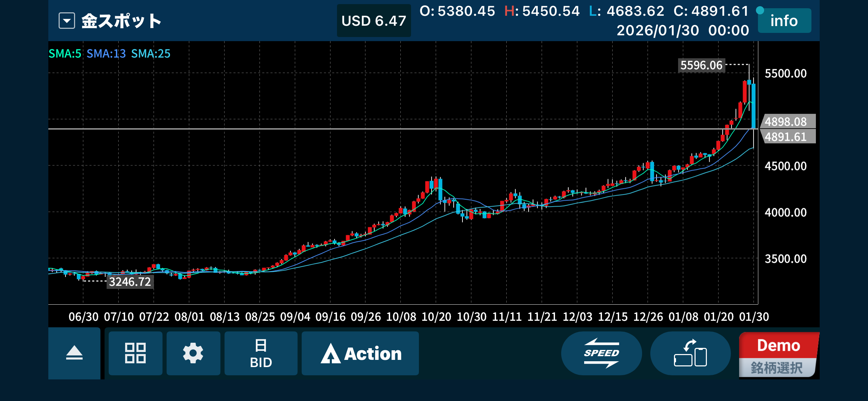Image resolution: width=868 pixels, height=401 pixels.
Task: Switch to Demo account tab
Action: [778, 345]
